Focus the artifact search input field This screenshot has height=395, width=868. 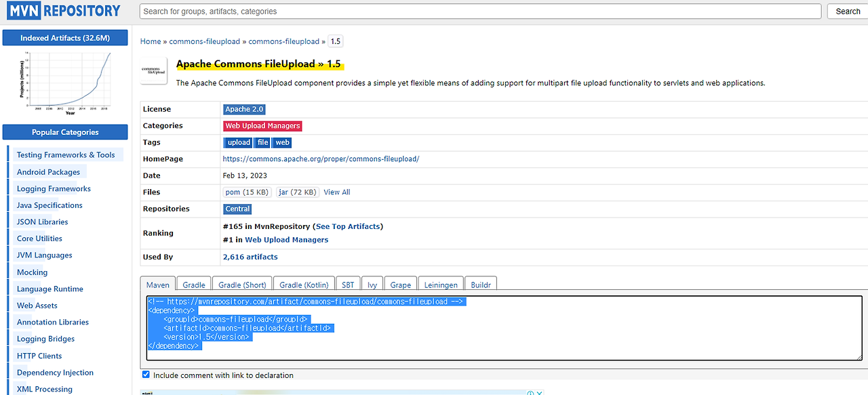tap(481, 11)
